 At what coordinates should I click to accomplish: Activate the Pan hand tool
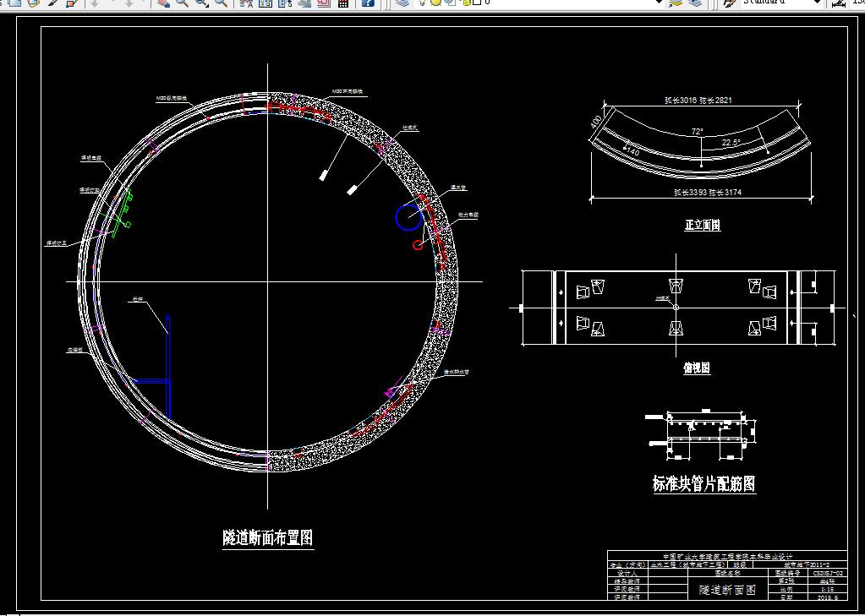click(x=162, y=3)
